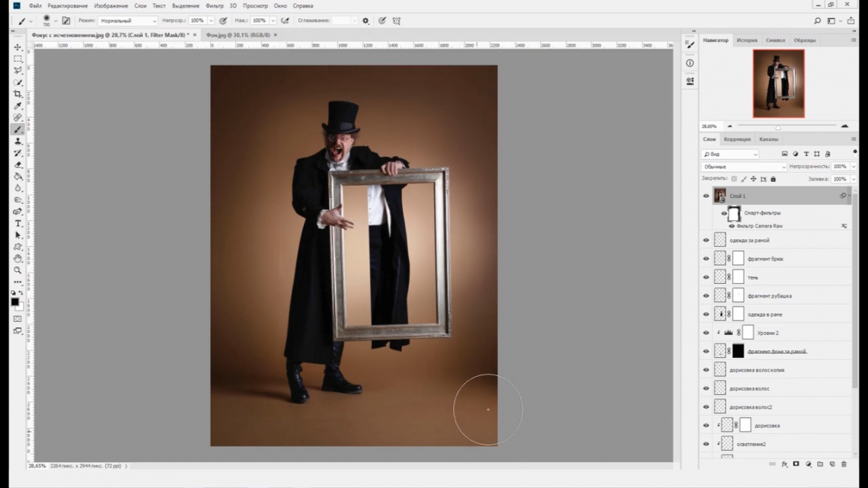Hide the Слой 1 layer

(x=706, y=196)
